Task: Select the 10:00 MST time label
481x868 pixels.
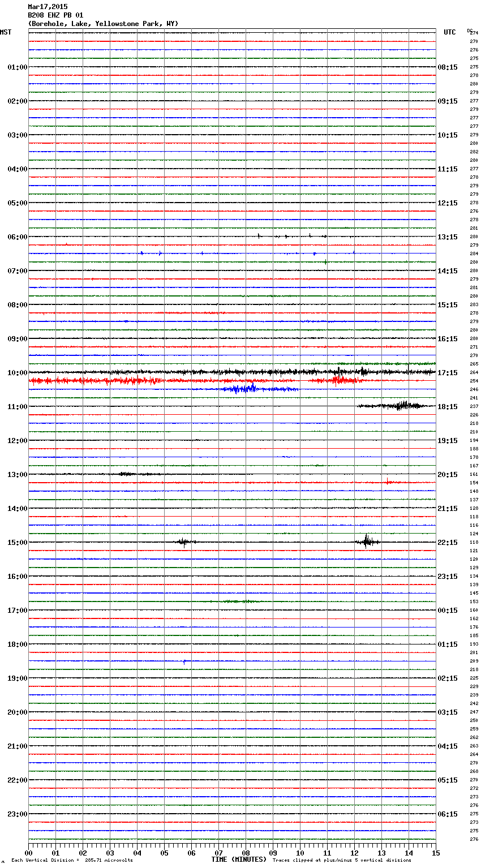Action: pyautogui.click(x=17, y=373)
